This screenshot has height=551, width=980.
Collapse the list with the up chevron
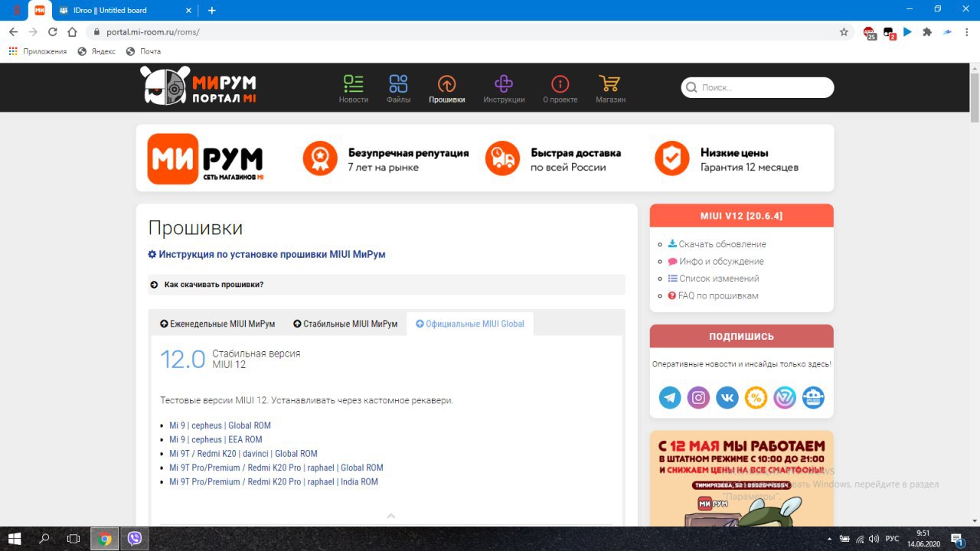(390, 516)
